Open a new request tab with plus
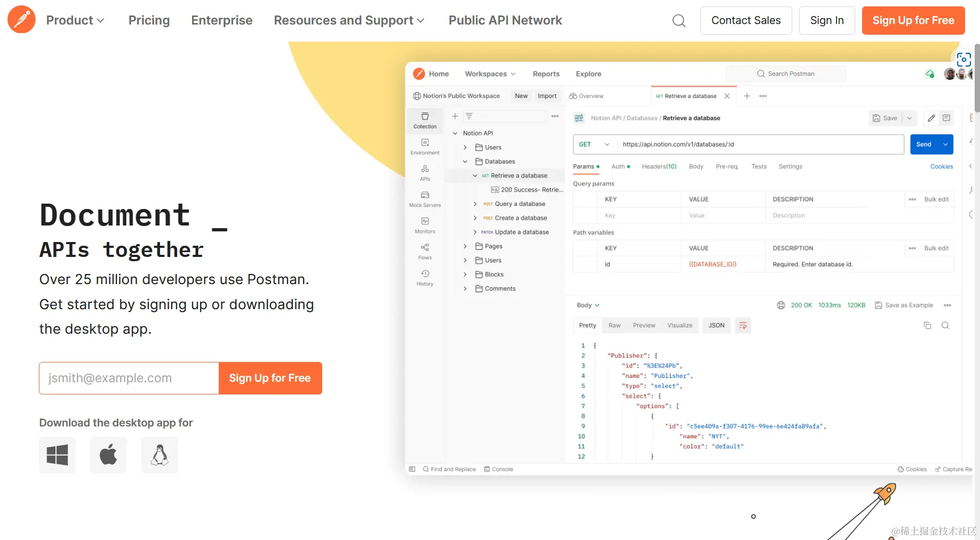Screen dimensions: 980x540 747,96
